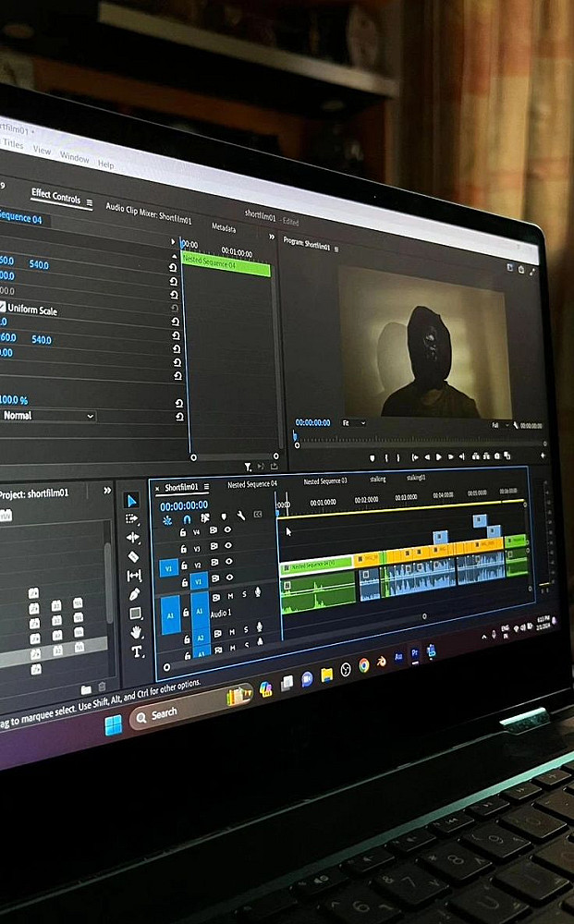Select the Hand tool
This screenshot has height=924, width=574.
(137, 633)
